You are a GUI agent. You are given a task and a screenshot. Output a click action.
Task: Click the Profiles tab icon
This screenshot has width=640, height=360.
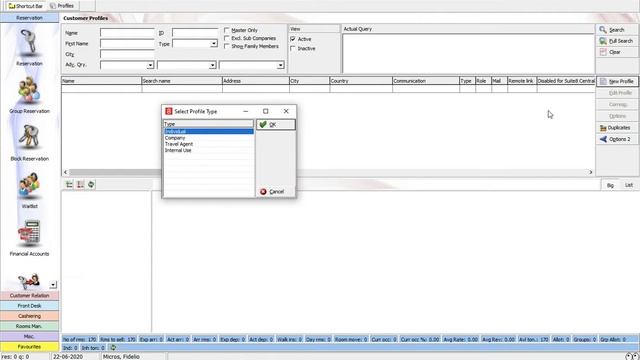pyautogui.click(x=53, y=6)
